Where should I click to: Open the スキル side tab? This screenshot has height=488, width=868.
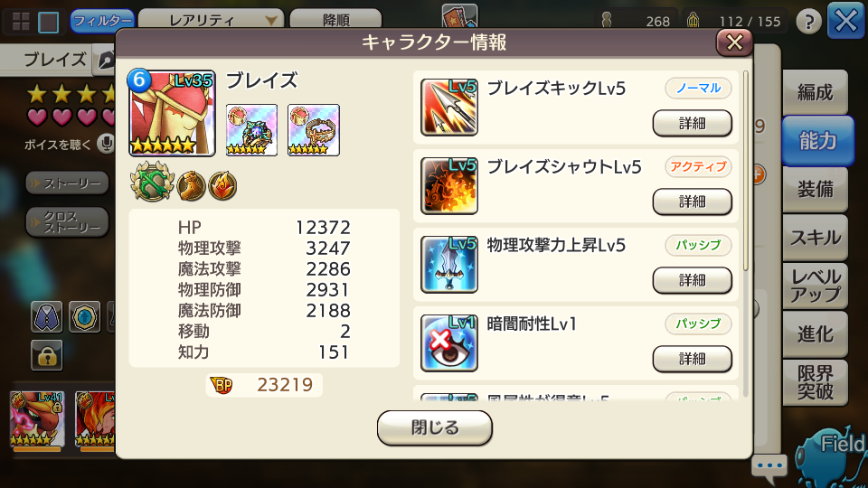(x=815, y=238)
